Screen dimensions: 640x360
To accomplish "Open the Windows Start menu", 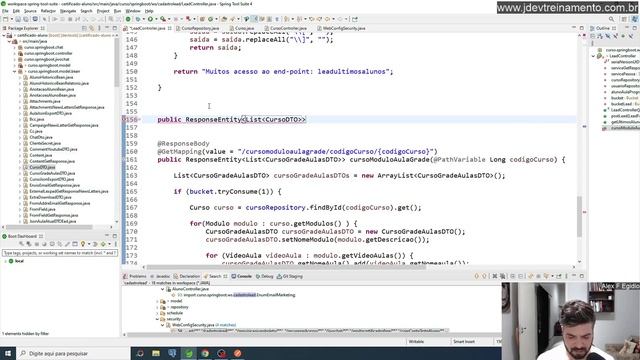I will [8, 353].
